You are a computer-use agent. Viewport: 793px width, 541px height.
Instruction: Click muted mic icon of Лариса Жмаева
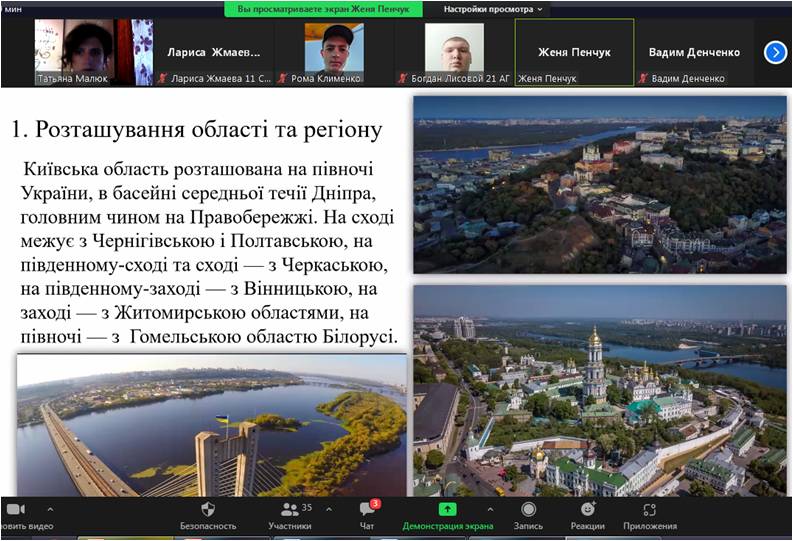(162, 78)
